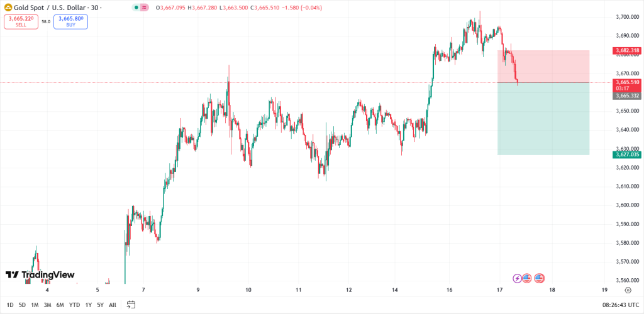The image size is (644, 314).
Task: Click the TradingView logo
Action: click(x=40, y=274)
